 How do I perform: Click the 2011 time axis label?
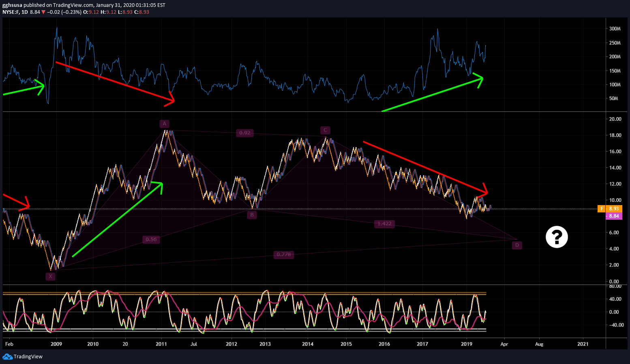[x=161, y=344]
